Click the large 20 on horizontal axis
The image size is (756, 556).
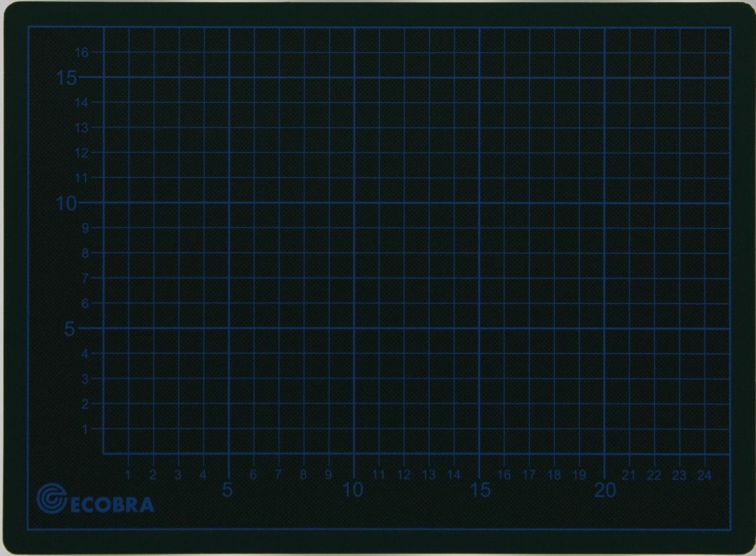(605, 490)
